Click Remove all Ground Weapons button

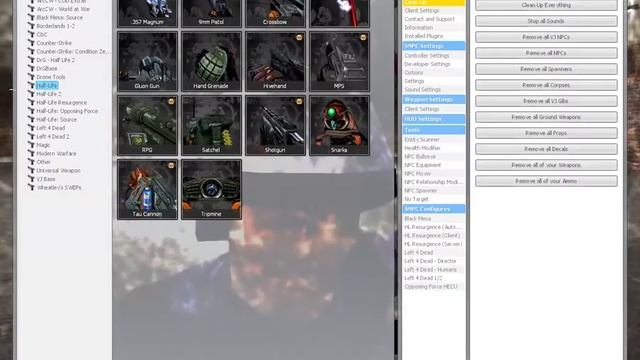[x=546, y=117]
